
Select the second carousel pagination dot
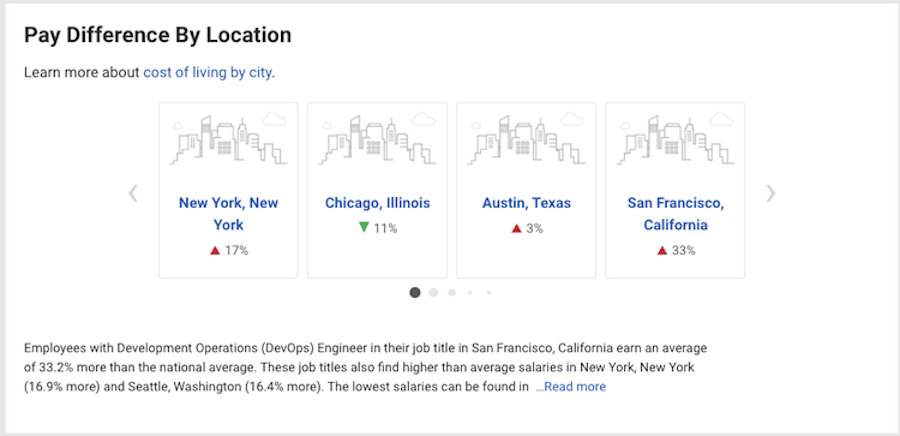point(434,292)
